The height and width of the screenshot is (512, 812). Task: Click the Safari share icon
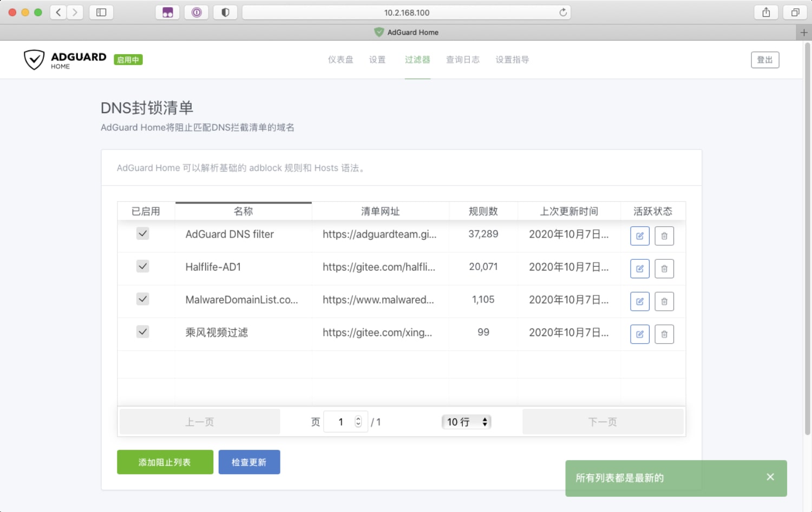765,12
